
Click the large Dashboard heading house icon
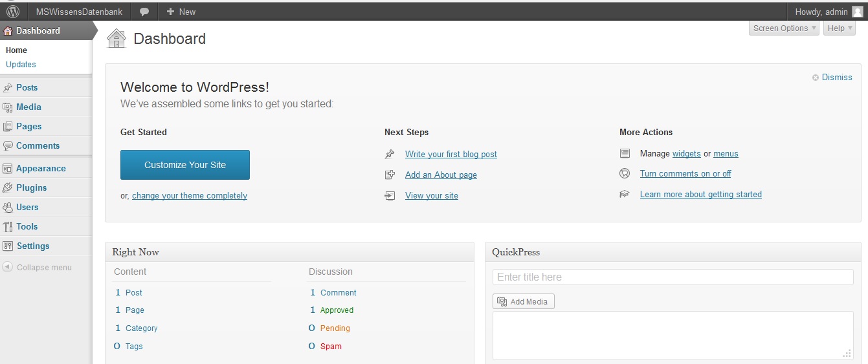[117, 39]
